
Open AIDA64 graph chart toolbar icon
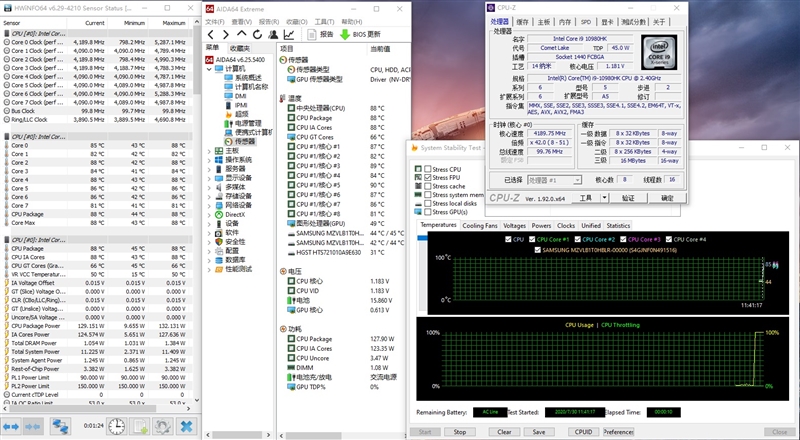(289, 35)
